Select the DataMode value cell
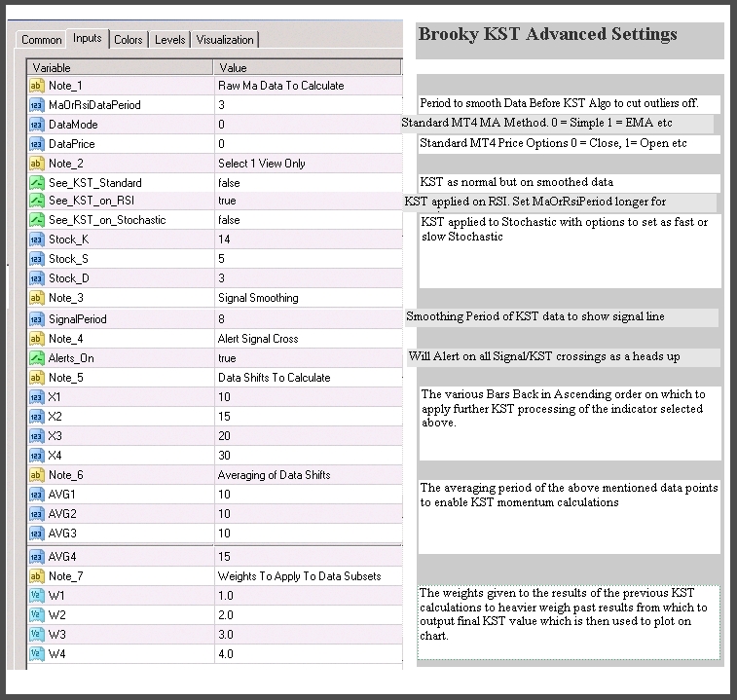This screenshot has height=700, width=737. (309, 125)
